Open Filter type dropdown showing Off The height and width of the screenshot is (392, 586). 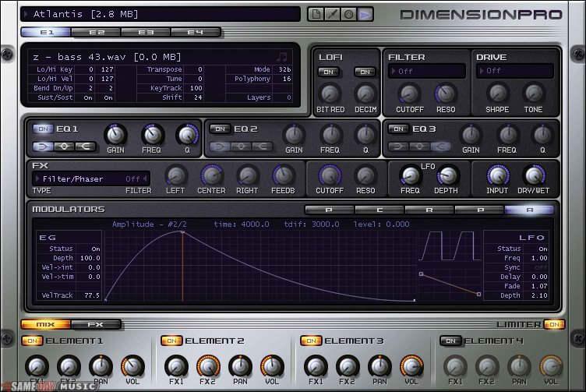coord(427,71)
